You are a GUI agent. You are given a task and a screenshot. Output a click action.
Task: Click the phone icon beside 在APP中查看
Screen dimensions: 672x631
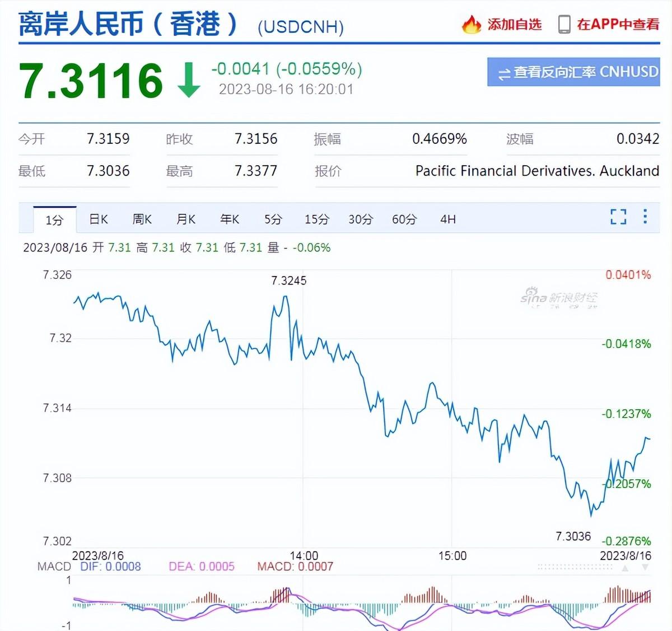[564, 24]
